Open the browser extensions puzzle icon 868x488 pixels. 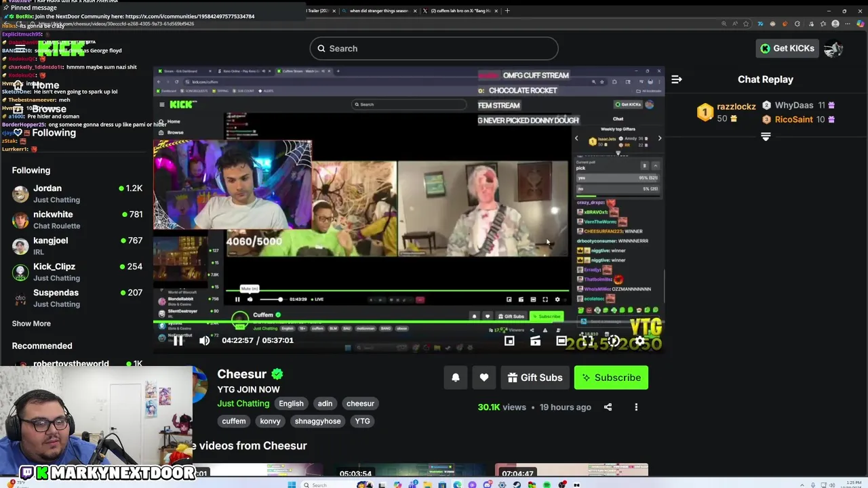tap(797, 24)
